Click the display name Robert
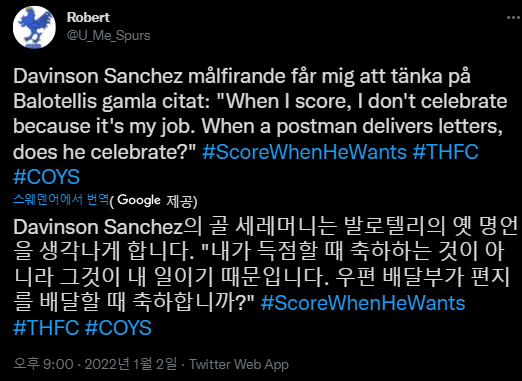 pyautogui.click(x=88, y=18)
